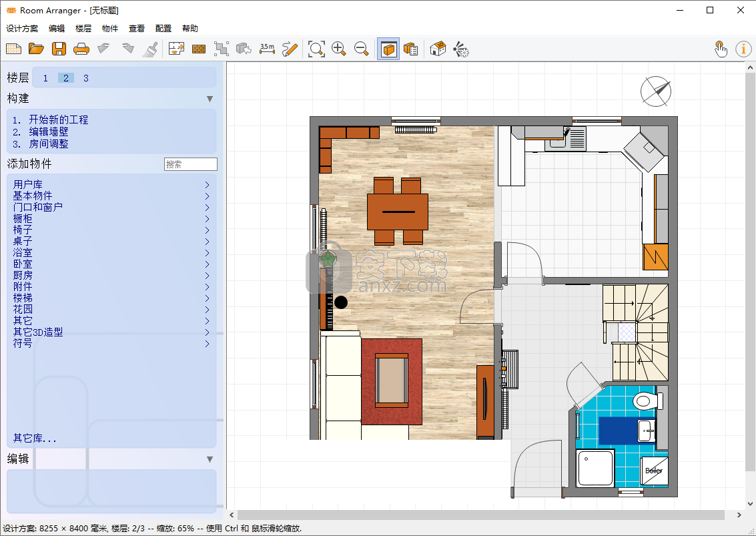Open 其它库... link
Image resolution: width=756 pixels, height=536 pixels.
pos(35,438)
